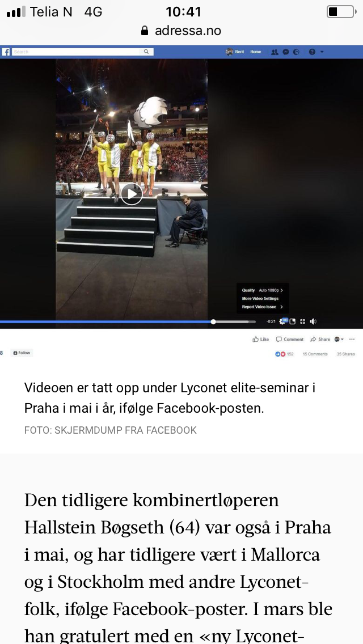
Task: Play the Facebook video
Action: 132,194
